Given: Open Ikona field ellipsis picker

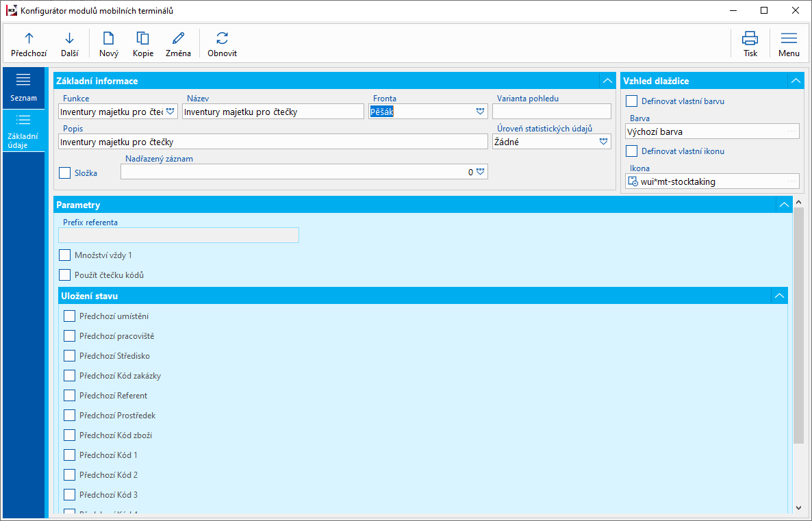Looking at the screenshot, I should click(x=792, y=181).
